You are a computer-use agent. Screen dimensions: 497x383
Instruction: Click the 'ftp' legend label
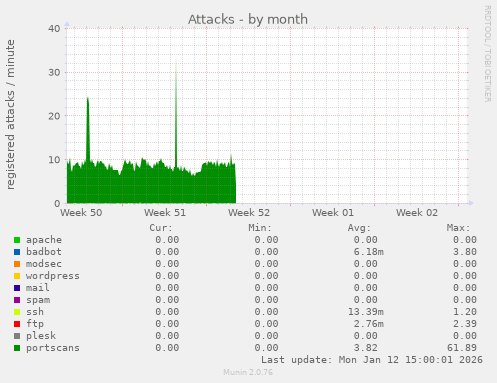tap(35, 324)
